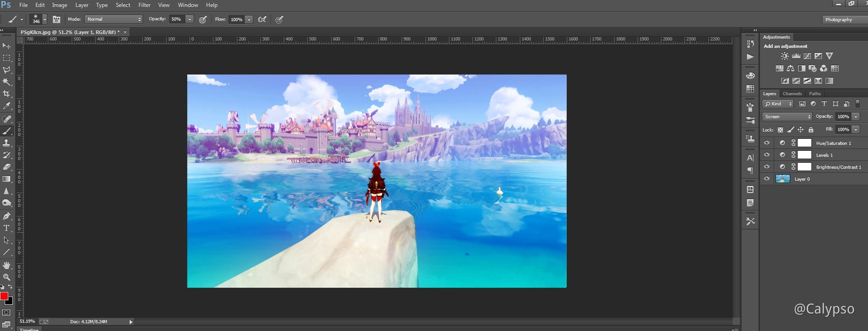Select the Clone Stamp tool

coord(6,143)
